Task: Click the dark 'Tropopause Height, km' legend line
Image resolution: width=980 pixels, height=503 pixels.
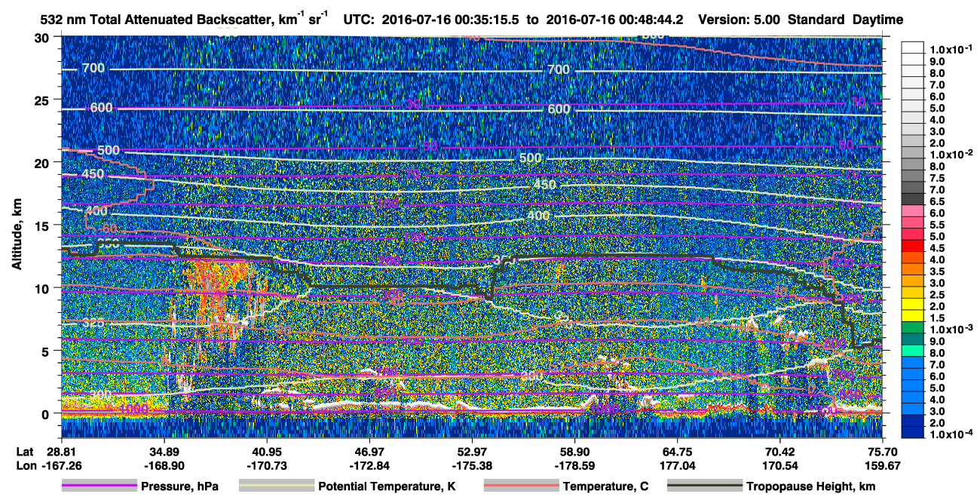Action: click(705, 486)
